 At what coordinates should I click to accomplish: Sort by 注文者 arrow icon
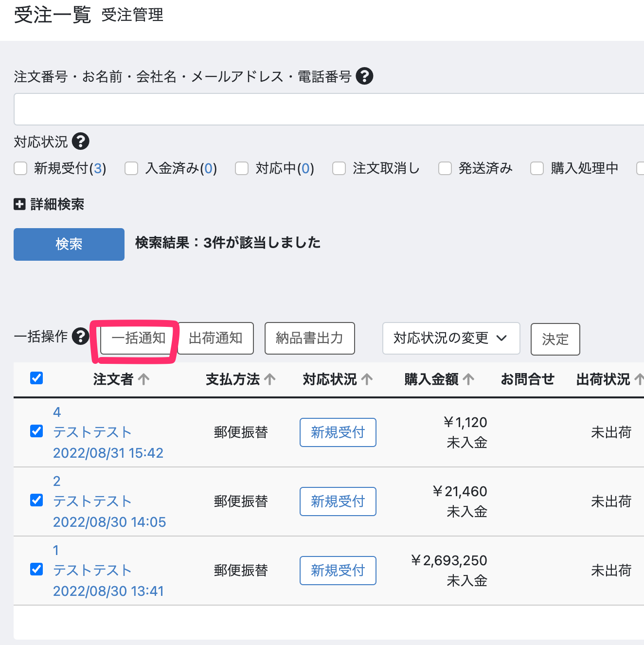143,379
